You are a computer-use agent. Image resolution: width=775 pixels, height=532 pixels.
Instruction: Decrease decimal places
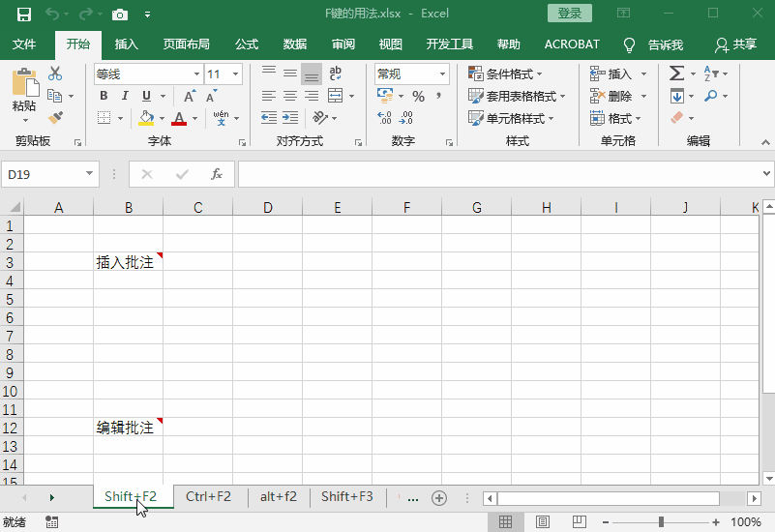click(x=406, y=118)
